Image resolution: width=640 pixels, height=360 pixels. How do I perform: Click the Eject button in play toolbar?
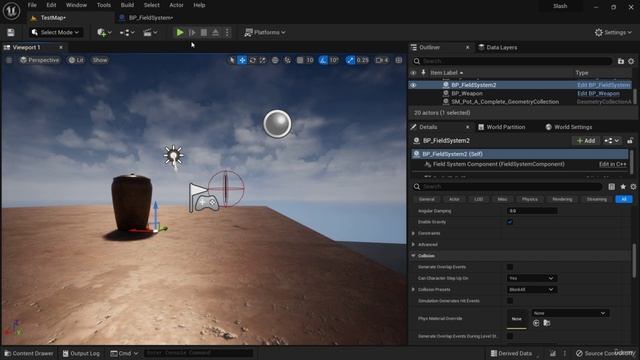(x=216, y=32)
